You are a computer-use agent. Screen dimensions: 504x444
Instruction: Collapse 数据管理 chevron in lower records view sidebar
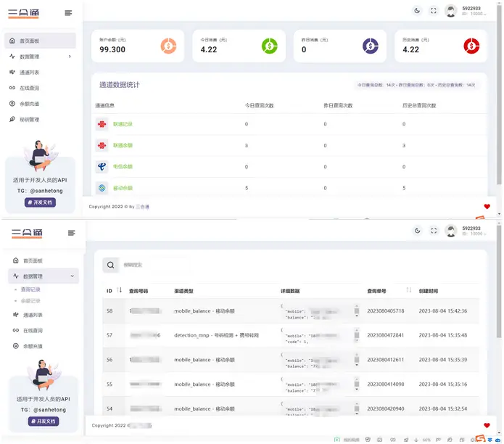click(x=73, y=276)
